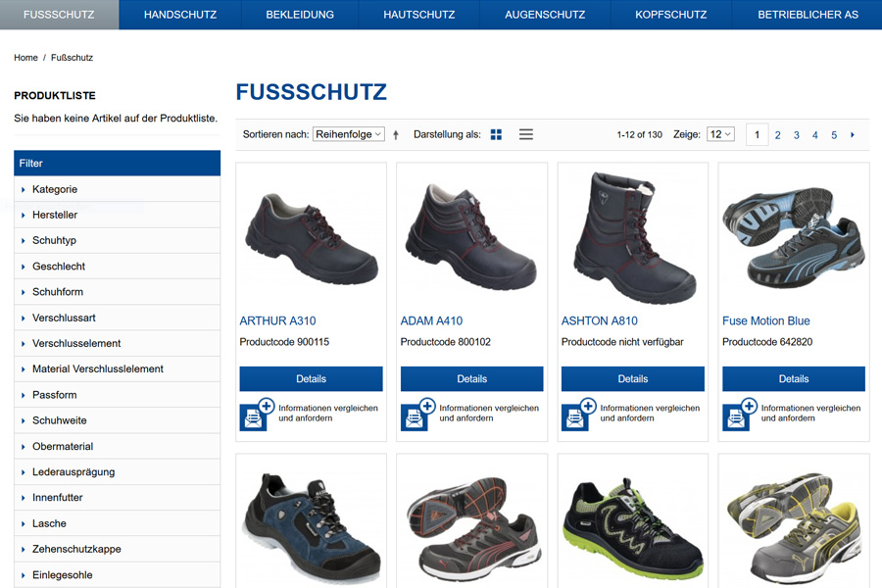Toggle sort direction arrow
Viewport: 882px width, 588px height.
[x=396, y=135]
